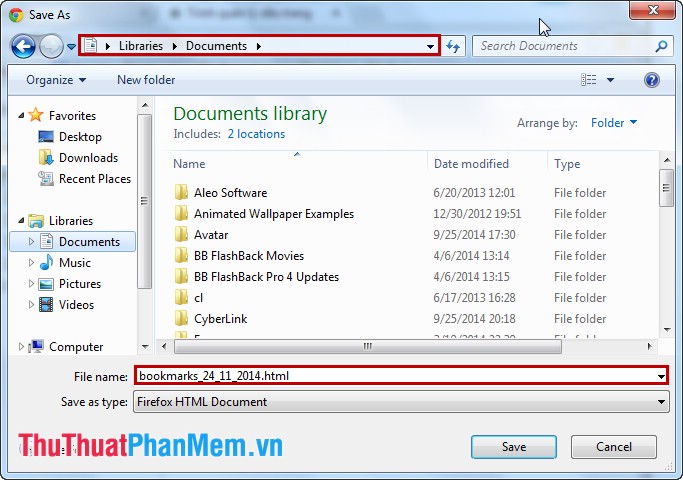Expand the Pictures library node
The width and height of the screenshot is (683, 480).
(x=31, y=283)
